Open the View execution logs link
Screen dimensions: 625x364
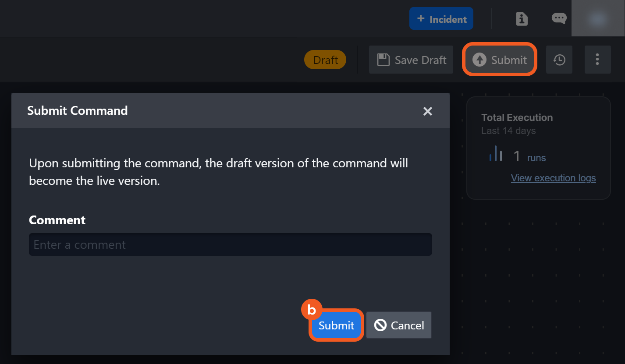point(553,178)
